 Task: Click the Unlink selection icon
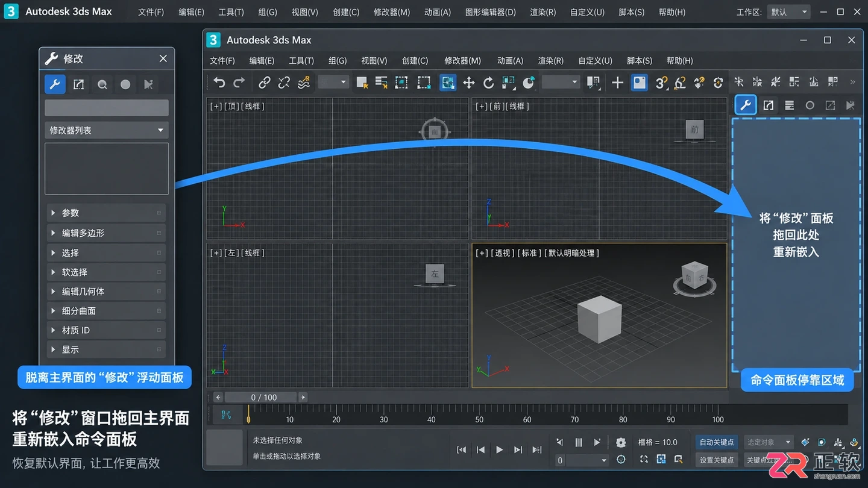coord(284,83)
